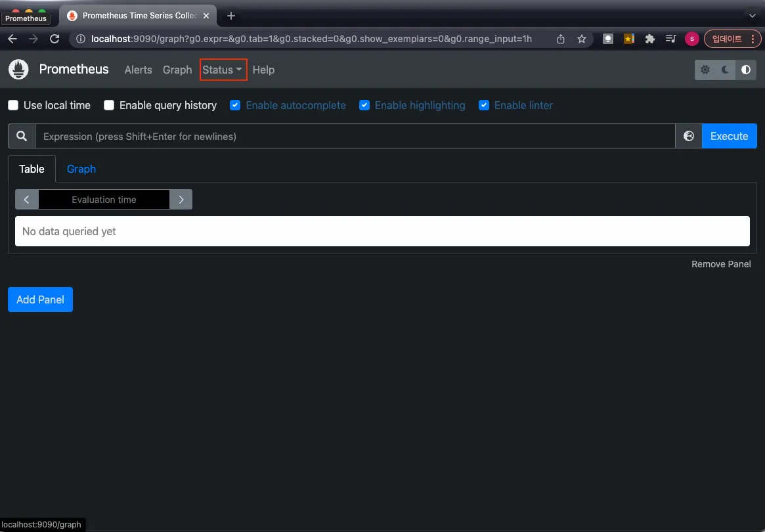Screen dimensions: 765x532
Task: Open the browser three-dot menu
Action: pos(753,39)
